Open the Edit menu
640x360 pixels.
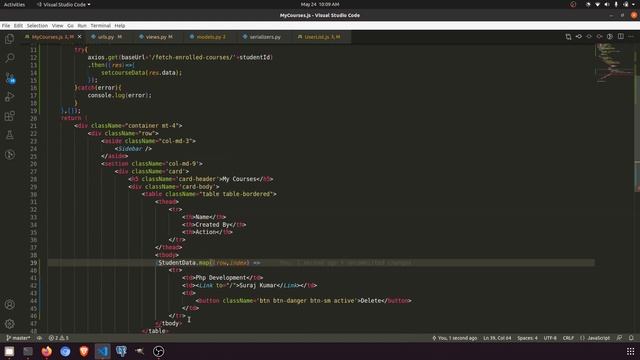coord(18,25)
